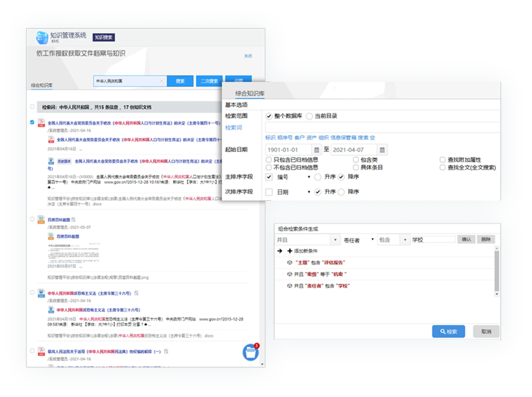Click the blue 二次搜索 button

[209, 81]
